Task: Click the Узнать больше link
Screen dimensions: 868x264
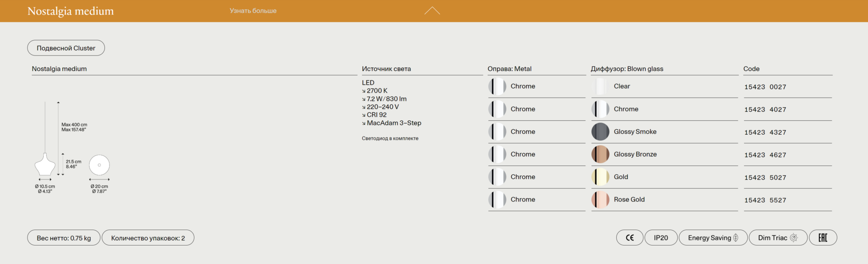Action: 253,11
